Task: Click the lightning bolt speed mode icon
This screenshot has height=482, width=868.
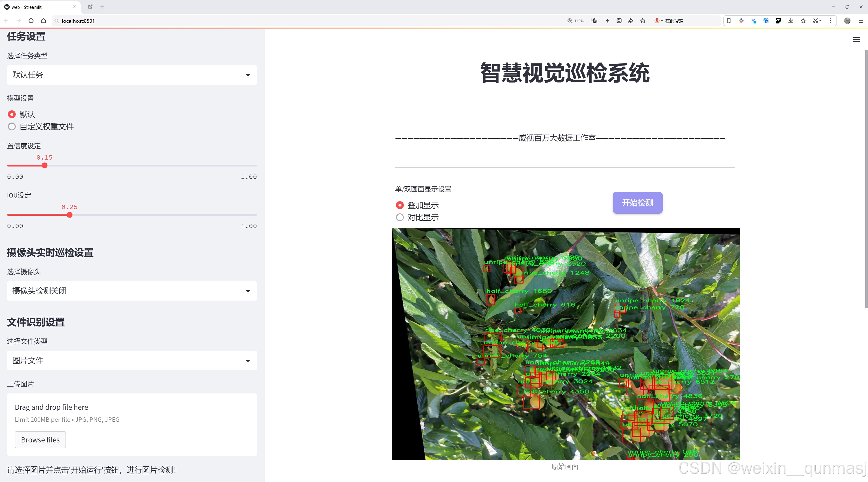Action: [607, 21]
